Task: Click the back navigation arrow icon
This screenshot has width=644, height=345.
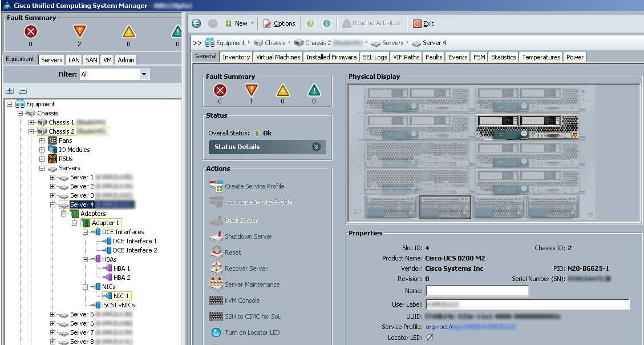Action: pos(196,23)
